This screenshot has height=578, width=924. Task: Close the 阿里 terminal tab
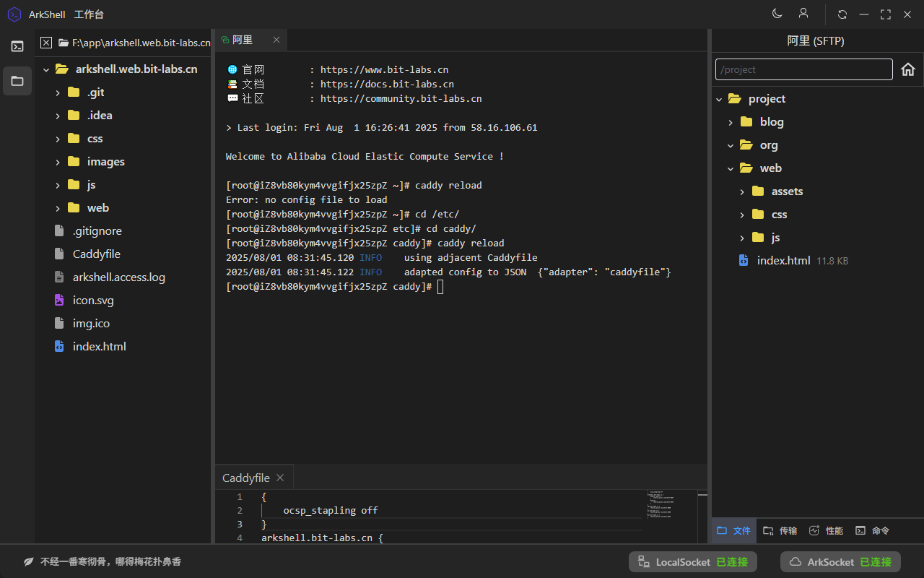[x=276, y=40]
